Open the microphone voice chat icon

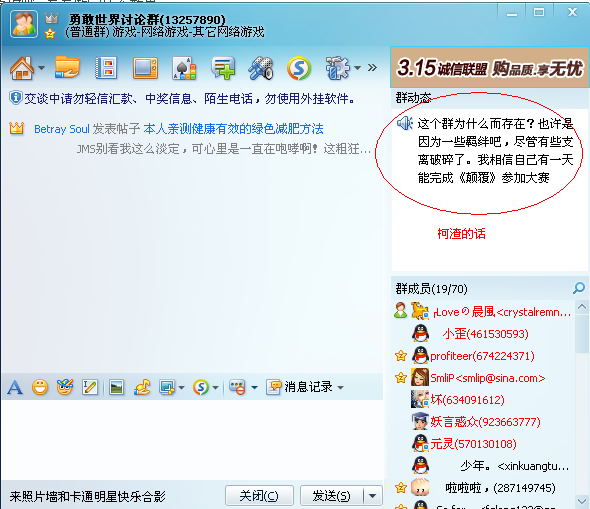coord(261,68)
